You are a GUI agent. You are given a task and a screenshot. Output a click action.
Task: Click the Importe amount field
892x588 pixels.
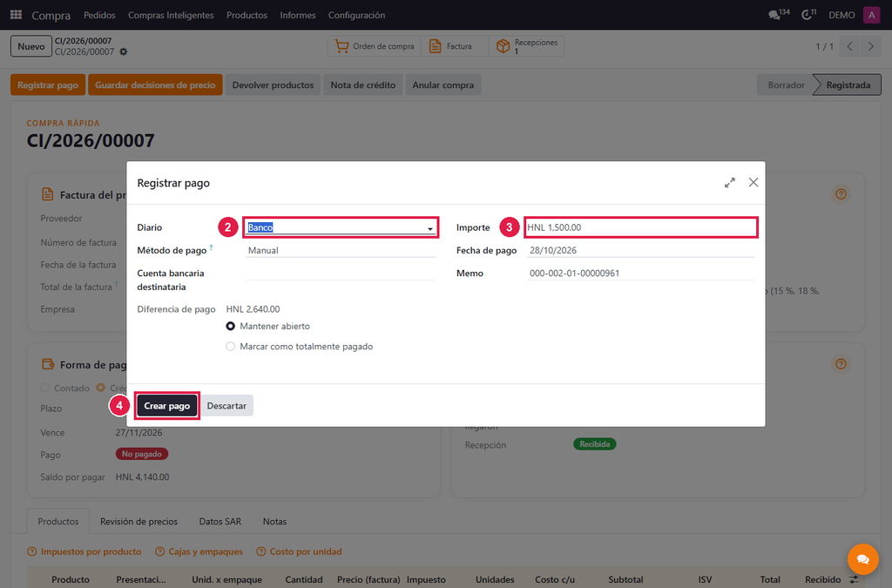coord(640,227)
